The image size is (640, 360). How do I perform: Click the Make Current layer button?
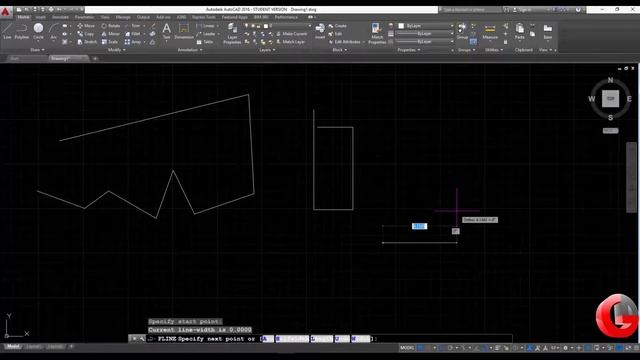(x=291, y=34)
